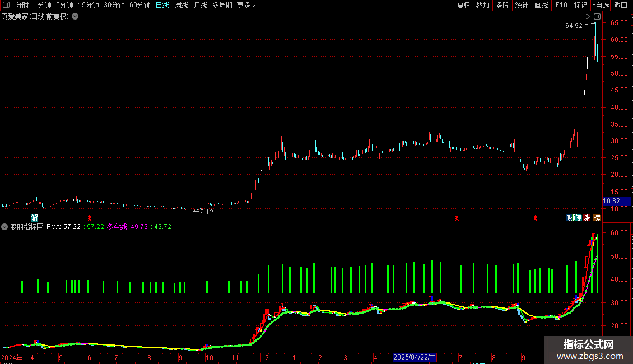The height and width of the screenshot is (364, 633).
Task: Select the 15分钟 period
Action: tap(89, 5)
